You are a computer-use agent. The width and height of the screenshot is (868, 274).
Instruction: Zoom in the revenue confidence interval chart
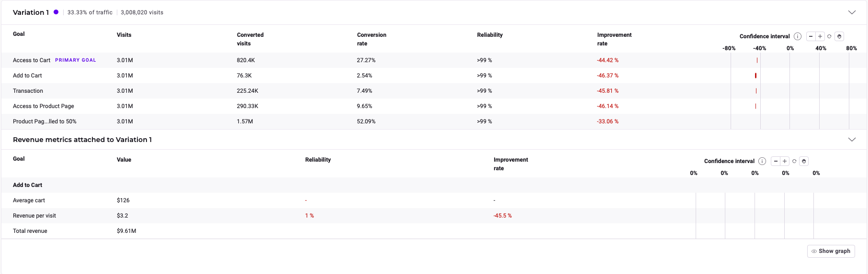tap(785, 161)
